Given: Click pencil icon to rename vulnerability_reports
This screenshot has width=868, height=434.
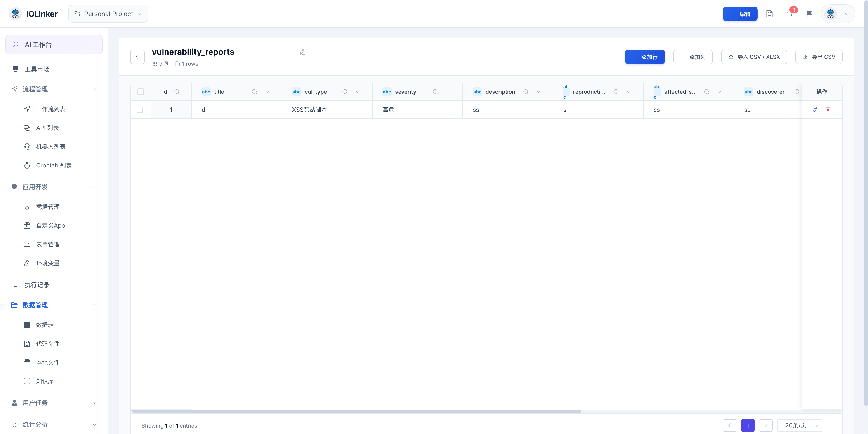Looking at the screenshot, I should (302, 52).
